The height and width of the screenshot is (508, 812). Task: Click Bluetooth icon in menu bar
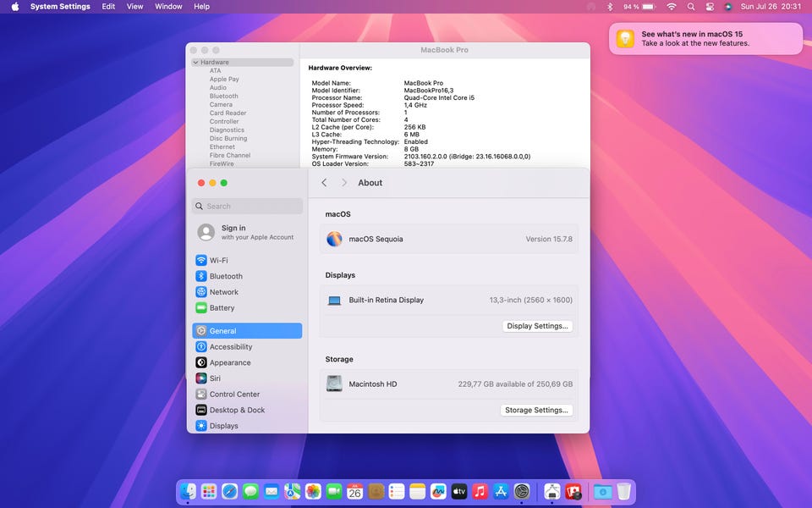tap(610, 7)
